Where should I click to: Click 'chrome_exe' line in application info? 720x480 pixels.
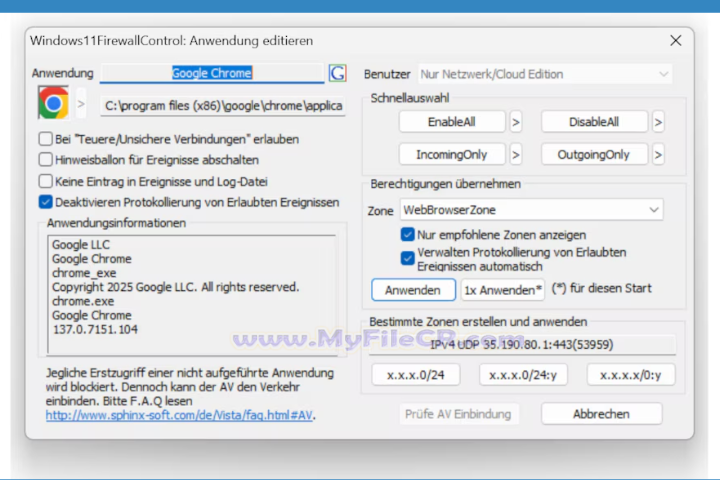click(84, 273)
